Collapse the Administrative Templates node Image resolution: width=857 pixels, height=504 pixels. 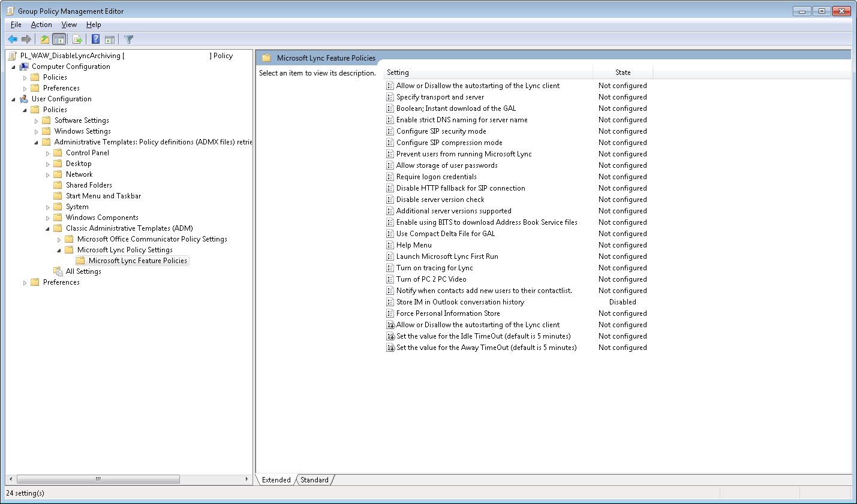[x=36, y=143]
